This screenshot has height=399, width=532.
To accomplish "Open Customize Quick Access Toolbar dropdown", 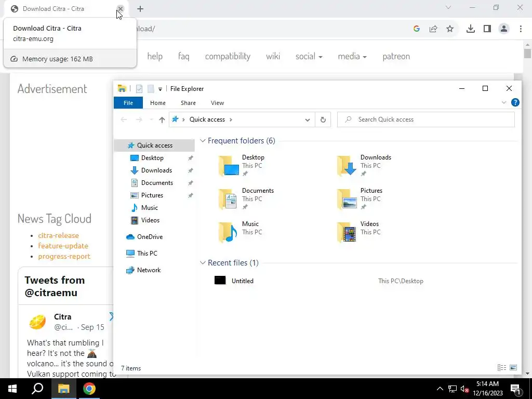I will [160, 89].
